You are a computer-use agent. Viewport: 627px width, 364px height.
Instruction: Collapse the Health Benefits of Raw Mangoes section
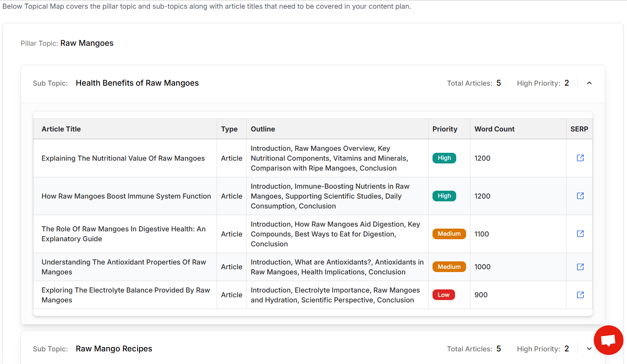(x=589, y=83)
